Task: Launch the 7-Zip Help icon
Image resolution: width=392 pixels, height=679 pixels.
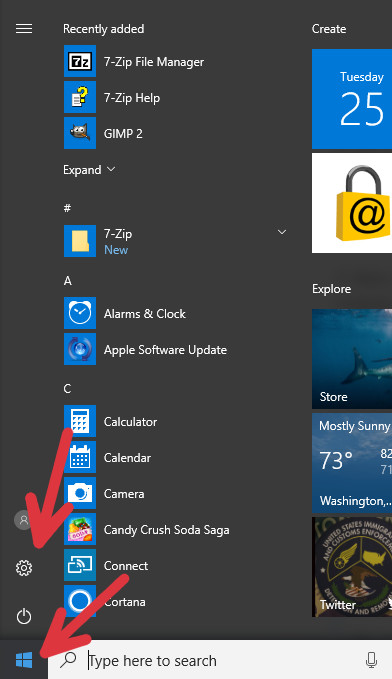Action: click(x=80, y=97)
